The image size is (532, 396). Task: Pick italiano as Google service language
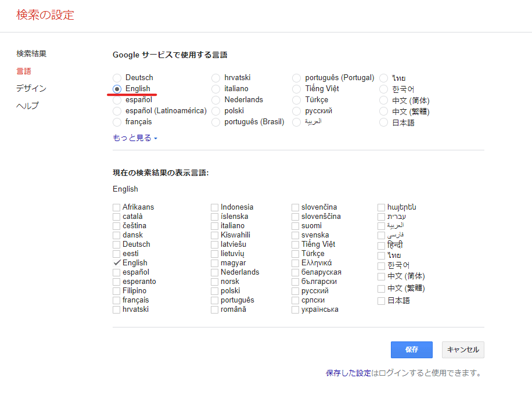215,89
